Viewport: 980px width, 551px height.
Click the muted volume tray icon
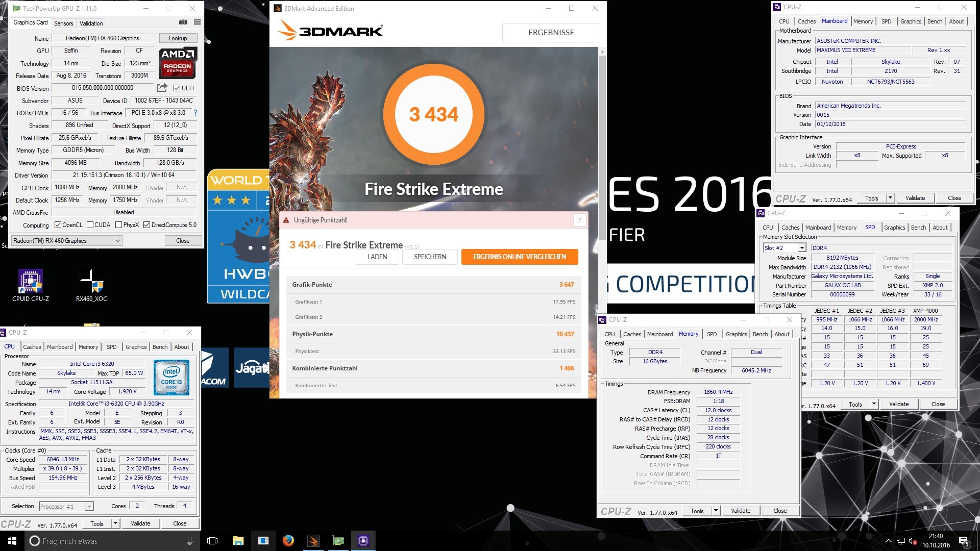(x=913, y=541)
